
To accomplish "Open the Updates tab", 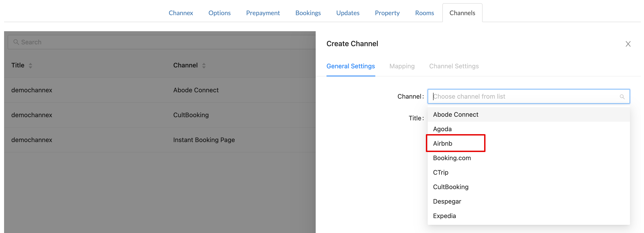I will pyautogui.click(x=348, y=13).
